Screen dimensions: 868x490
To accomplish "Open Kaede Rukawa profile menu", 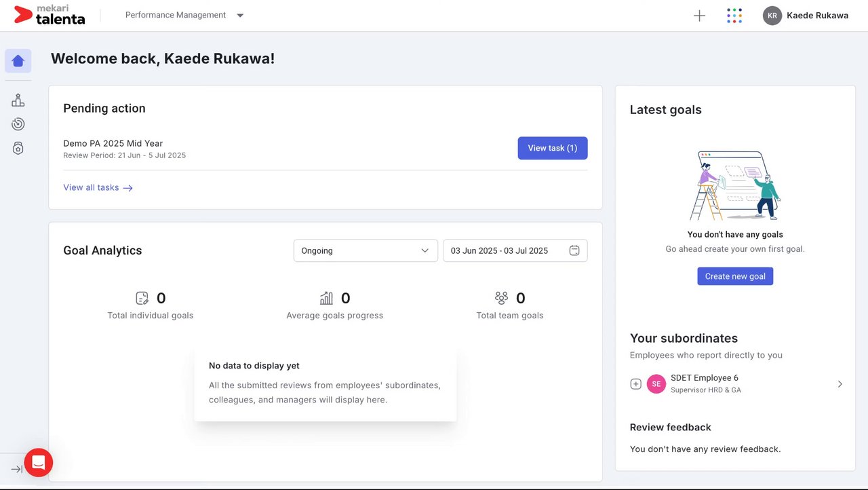I will pyautogui.click(x=806, y=16).
